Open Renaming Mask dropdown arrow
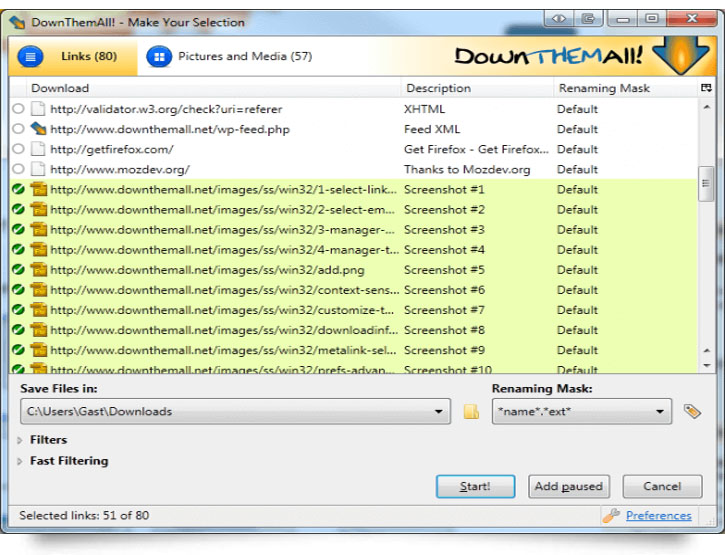Image resolution: width=725 pixels, height=555 pixels. [x=660, y=411]
